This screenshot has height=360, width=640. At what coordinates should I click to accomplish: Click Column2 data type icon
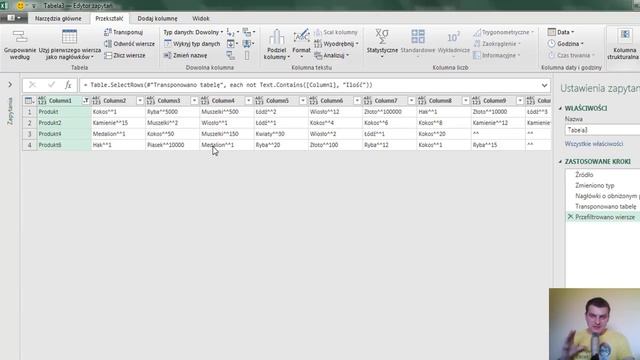(x=96, y=101)
